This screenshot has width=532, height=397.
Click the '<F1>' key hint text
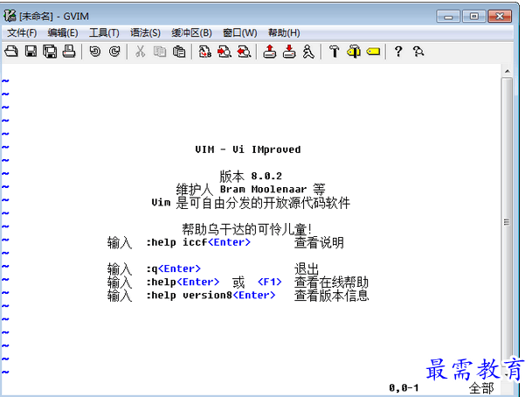click(x=270, y=282)
